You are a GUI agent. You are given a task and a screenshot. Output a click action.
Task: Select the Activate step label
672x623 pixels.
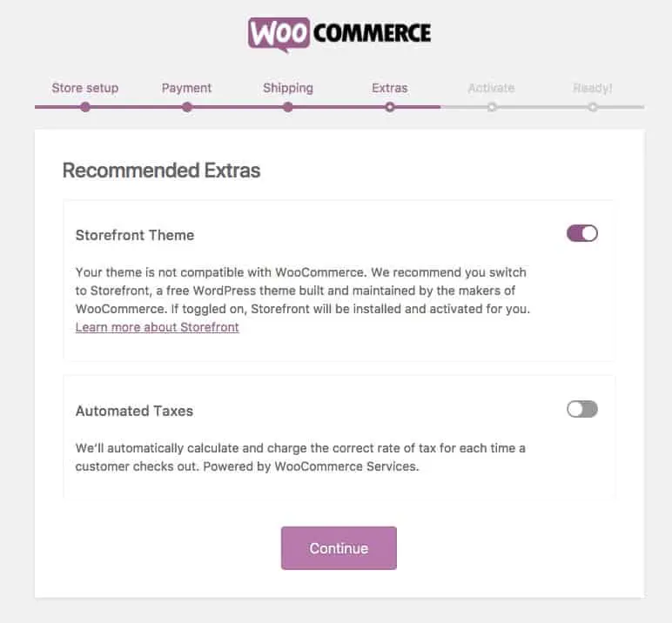pyautogui.click(x=492, y=88)
